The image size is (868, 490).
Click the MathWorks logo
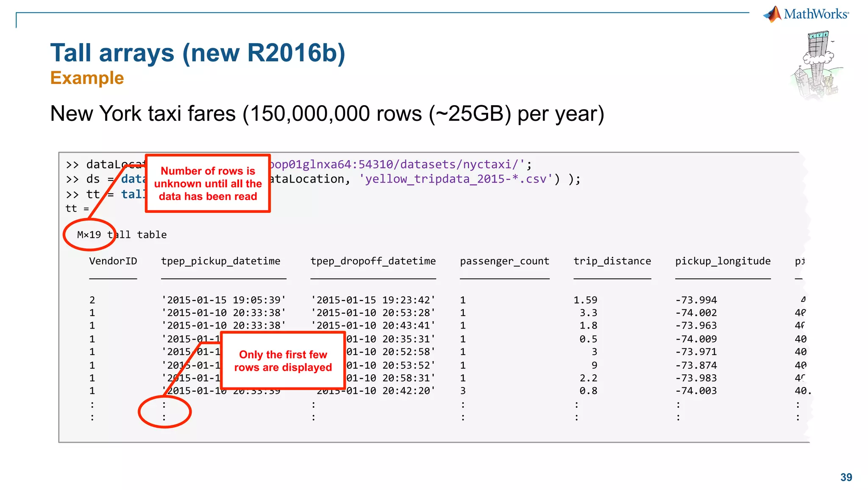[806, 14]
